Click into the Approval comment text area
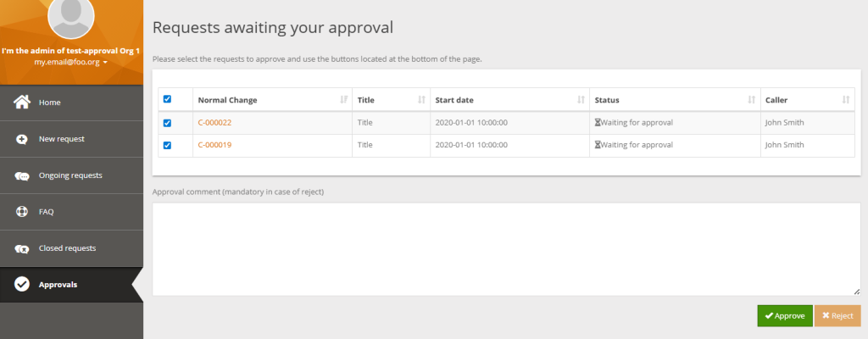Viewport: 868px width, 339px height. coord(506,248)
